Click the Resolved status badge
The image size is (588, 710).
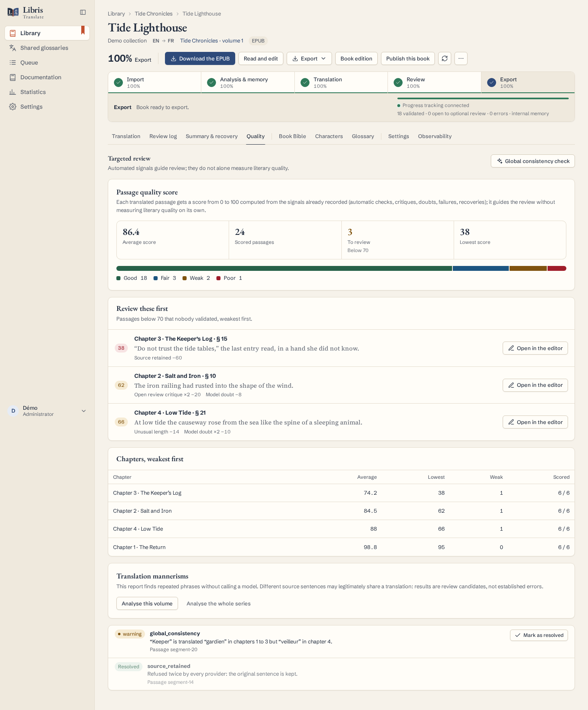129,667
